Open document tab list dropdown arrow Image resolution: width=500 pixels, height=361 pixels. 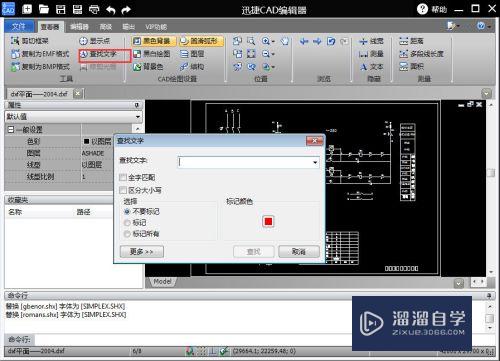click(x=486, y=94)
